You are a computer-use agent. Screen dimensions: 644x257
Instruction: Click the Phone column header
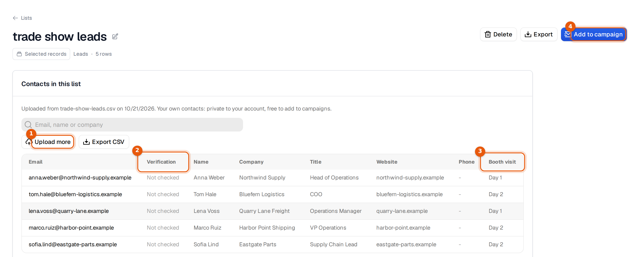point(466,162)
